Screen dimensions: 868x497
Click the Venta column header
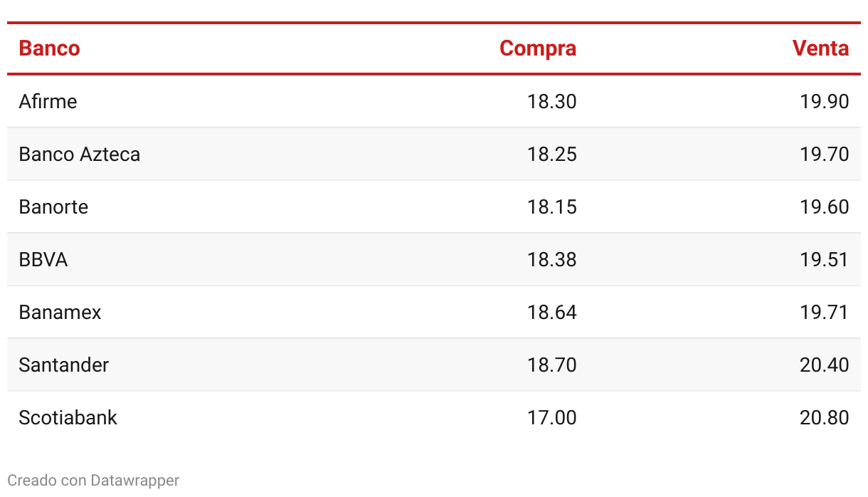point(820,48)
